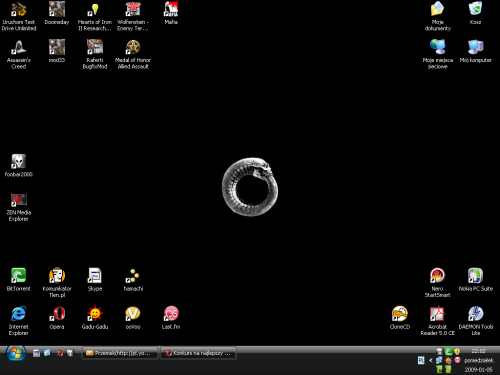Open Raferti BugfixMod shortcut
This screenshot has width=500, height=375.
click(x=95, y=54)
